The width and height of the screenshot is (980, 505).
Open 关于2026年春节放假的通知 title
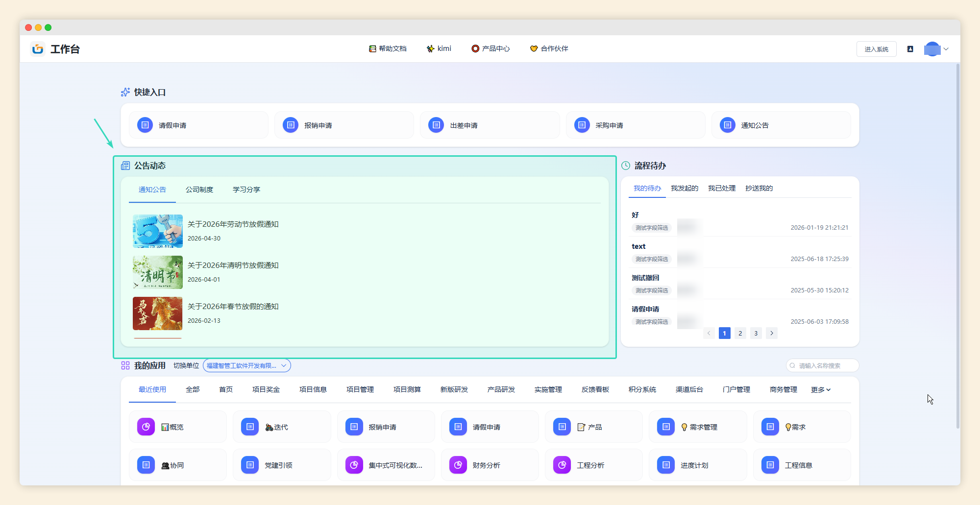click(233, 306)
